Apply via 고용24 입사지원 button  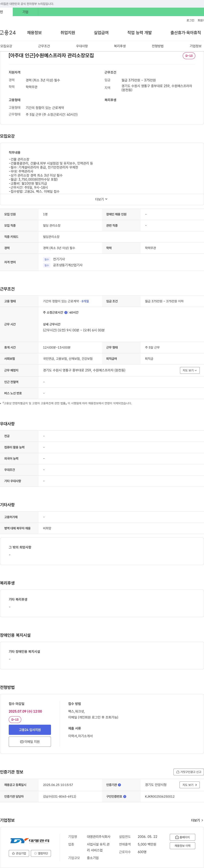pos(30,730)
